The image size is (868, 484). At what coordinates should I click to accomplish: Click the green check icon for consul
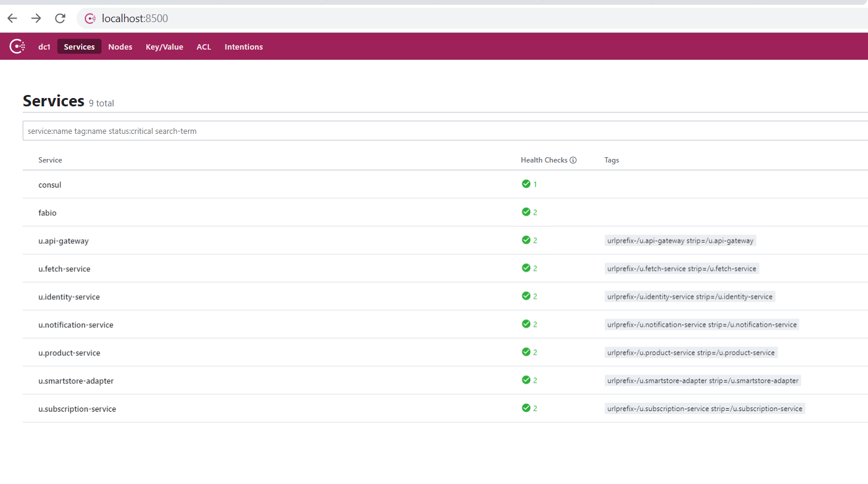click(526, 184)
